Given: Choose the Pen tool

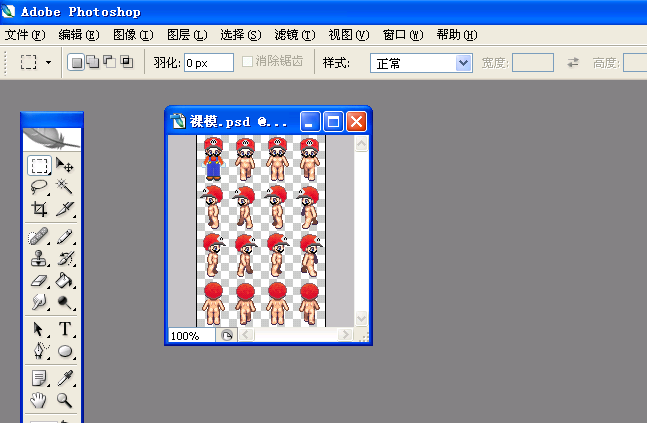Looking at the screenshot, I should click(39, 351).
